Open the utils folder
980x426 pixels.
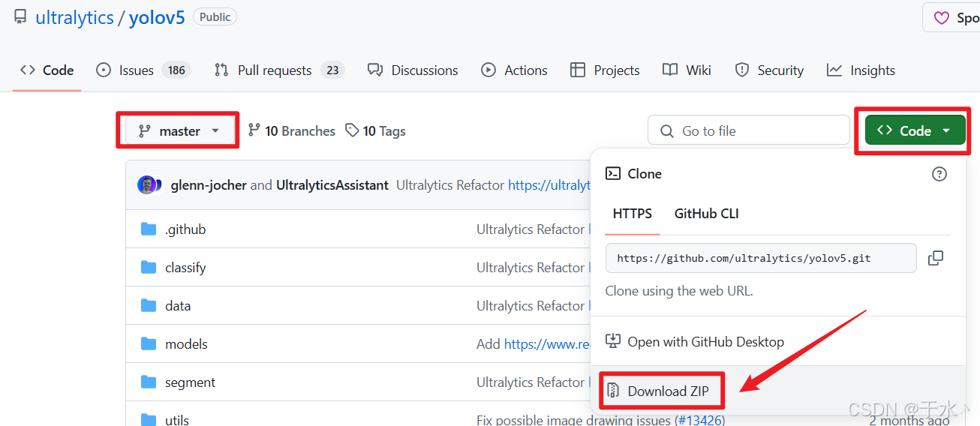click(177, 419)
